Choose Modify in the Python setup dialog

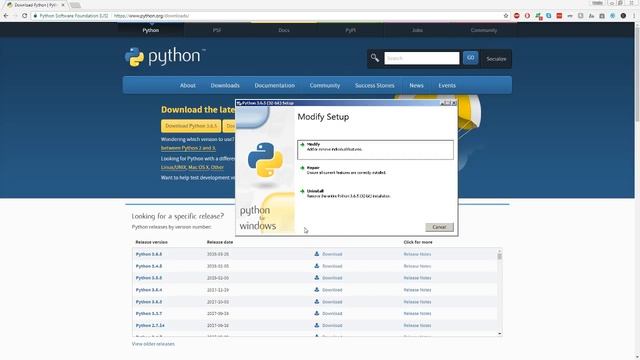[x=375, y=149]
